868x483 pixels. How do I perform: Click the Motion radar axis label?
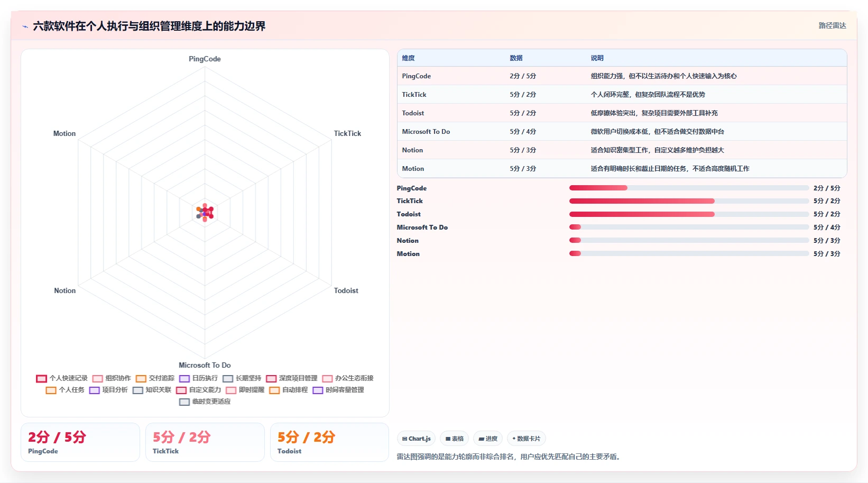64,133
